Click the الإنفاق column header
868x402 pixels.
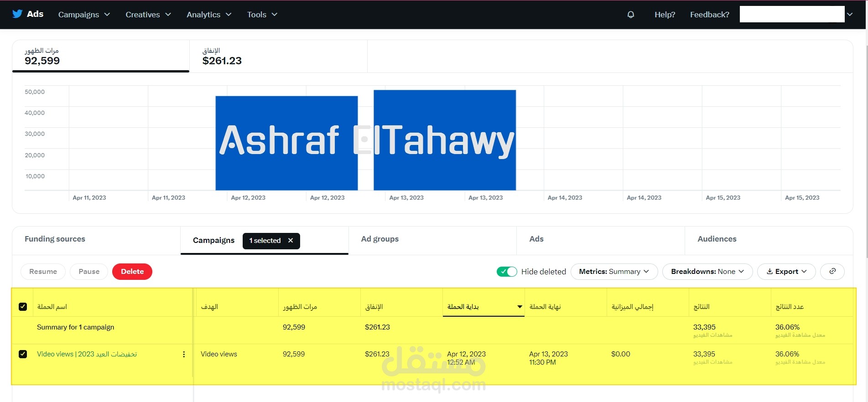(374, 307)
